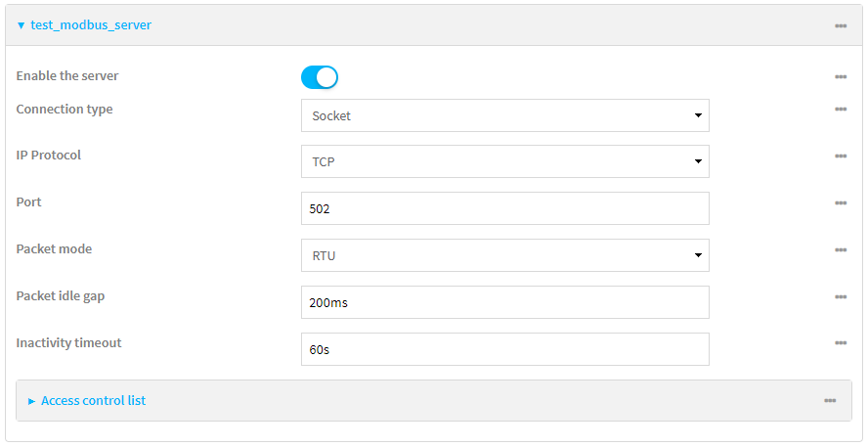Collapse the test_modbus_server section
The height and width of the screenshot is (447, 868).
coord(22,25)
